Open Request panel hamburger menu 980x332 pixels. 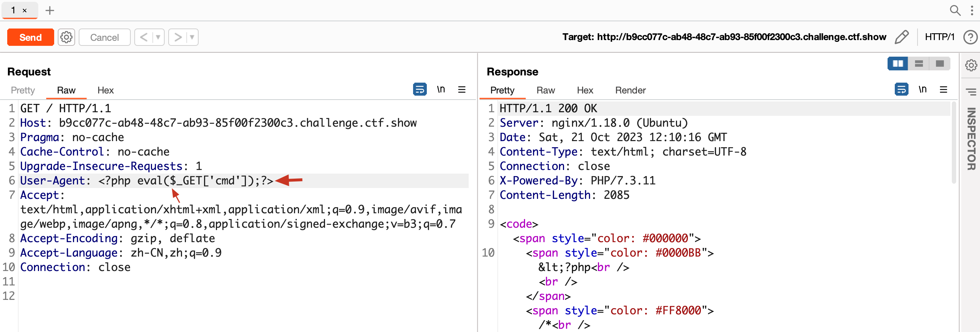coord(461,89)
